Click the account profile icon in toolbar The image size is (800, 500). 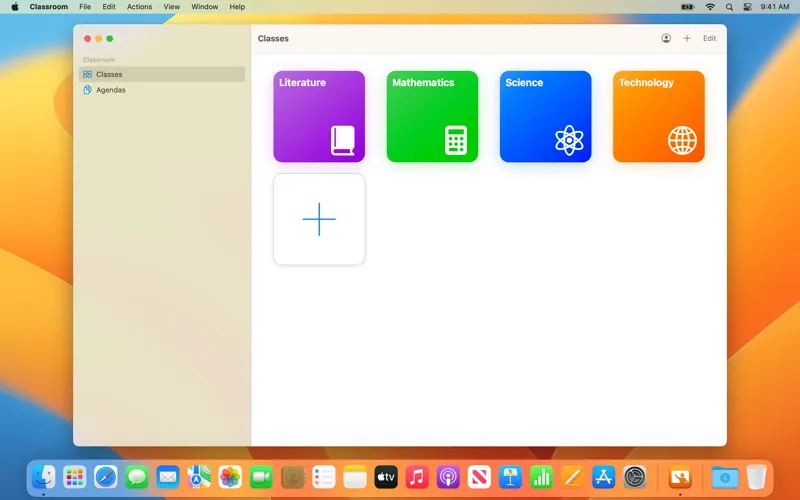point(666,38)
